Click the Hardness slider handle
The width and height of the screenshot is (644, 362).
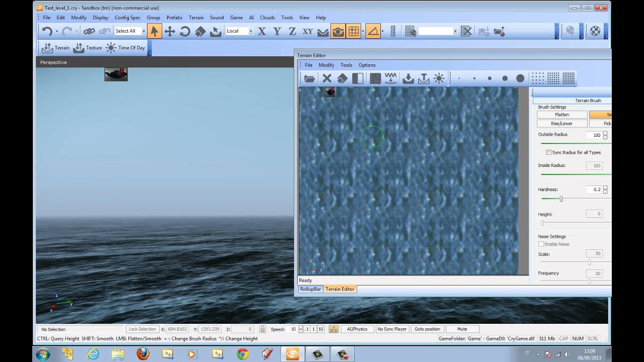[x=561, y=199]
